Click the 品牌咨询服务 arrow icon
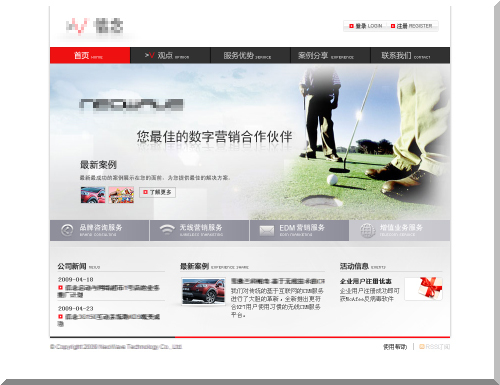The width and height of the screenshot is (500, 385). pos(67,230)
